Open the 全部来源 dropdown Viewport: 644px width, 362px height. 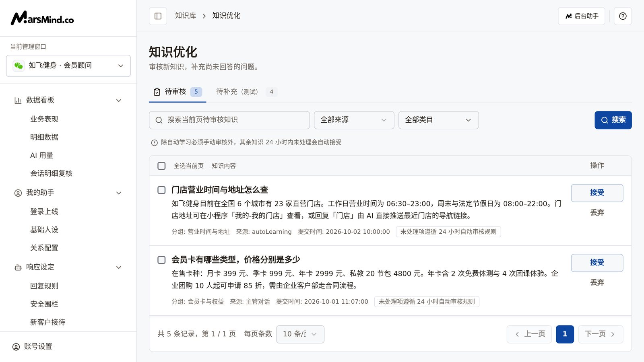[x=354, y=120]
